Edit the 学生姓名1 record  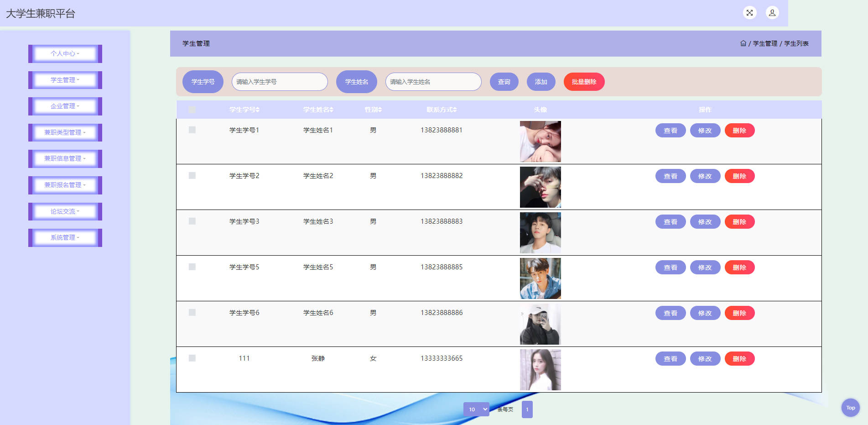705,131
